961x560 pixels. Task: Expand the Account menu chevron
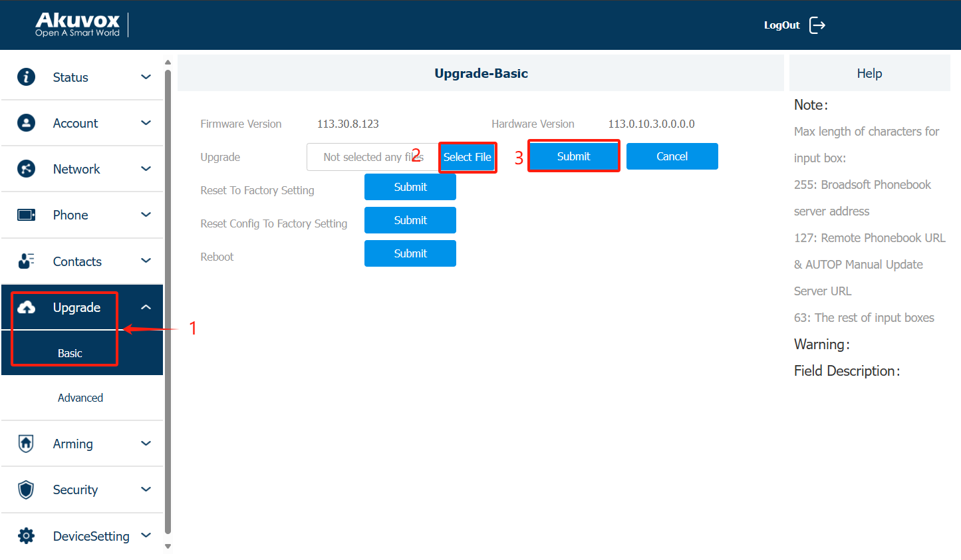[x=146, y=123]
